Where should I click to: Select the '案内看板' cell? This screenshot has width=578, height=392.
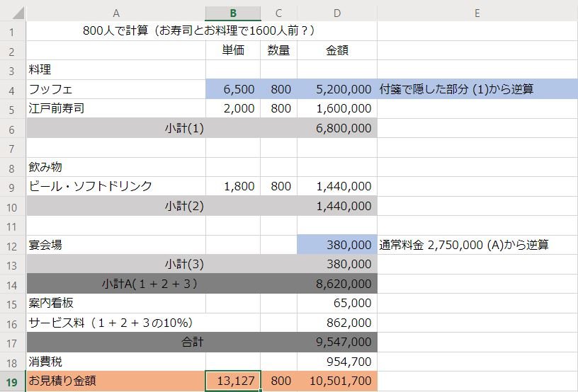coord(115,303)
